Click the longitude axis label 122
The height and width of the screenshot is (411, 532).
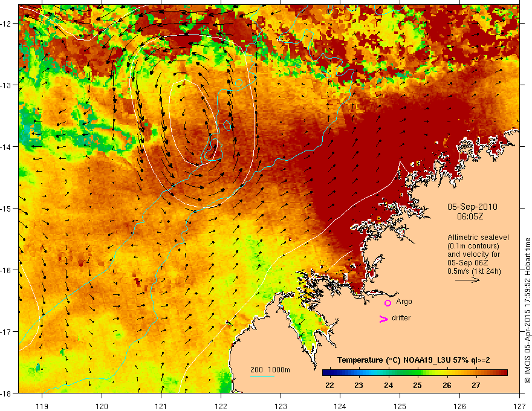coord(221,406)
